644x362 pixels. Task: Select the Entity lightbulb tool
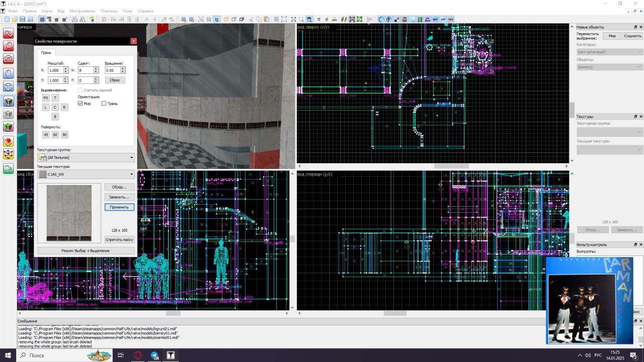click(9, 73)
